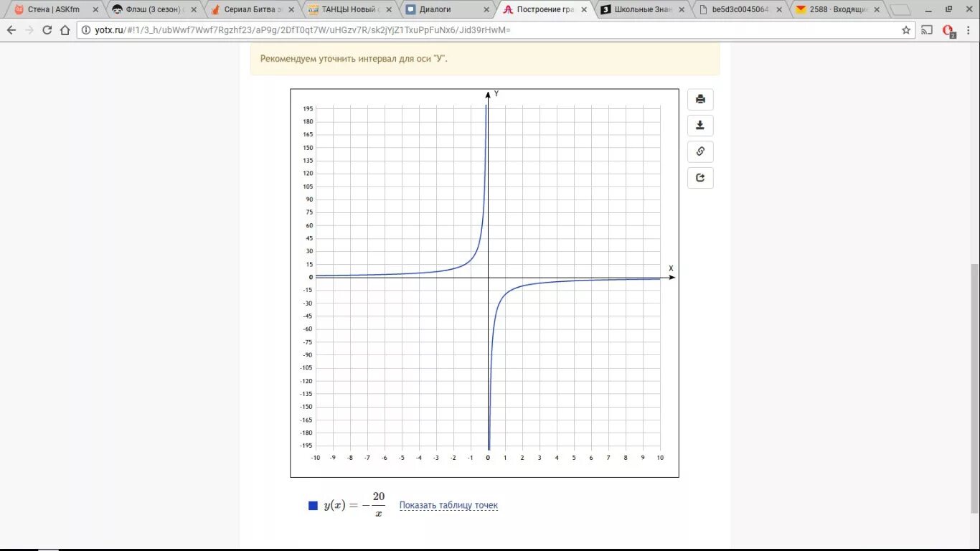
Task: Switch to Диалоги tab
Action: (446, 10)
